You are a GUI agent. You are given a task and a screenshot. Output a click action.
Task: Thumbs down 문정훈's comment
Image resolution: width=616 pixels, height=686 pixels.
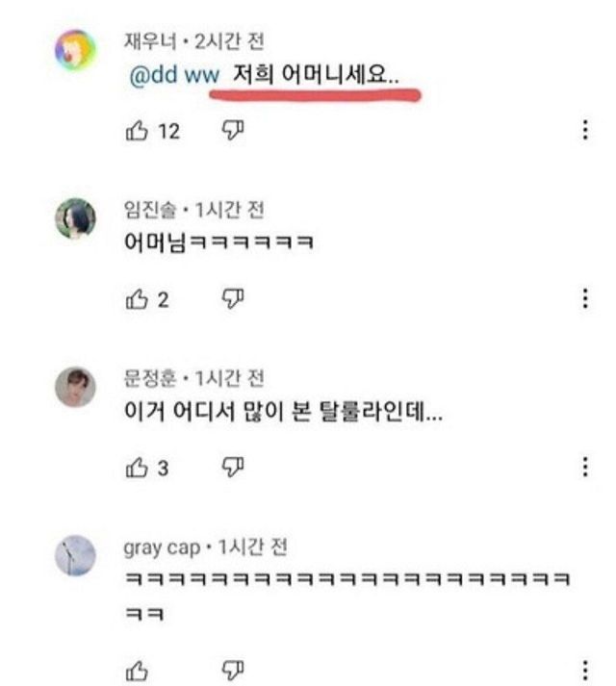click(233, 469)
